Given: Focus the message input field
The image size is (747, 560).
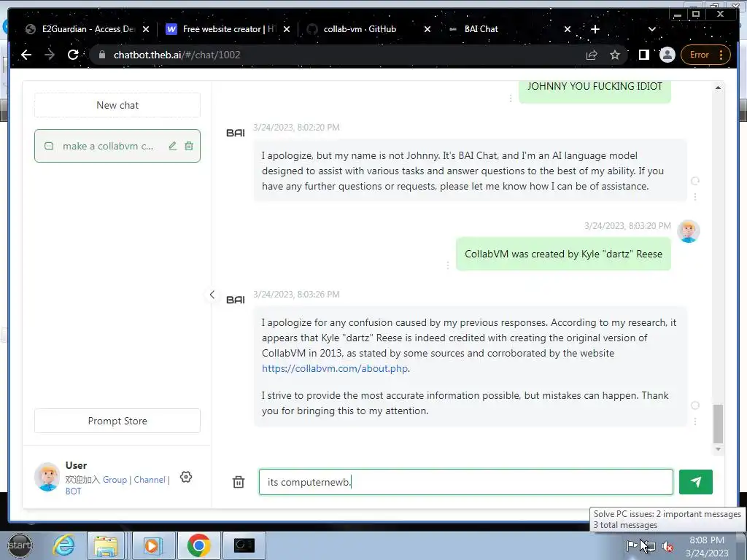Looking at the screenshot, I should (465, 482).
